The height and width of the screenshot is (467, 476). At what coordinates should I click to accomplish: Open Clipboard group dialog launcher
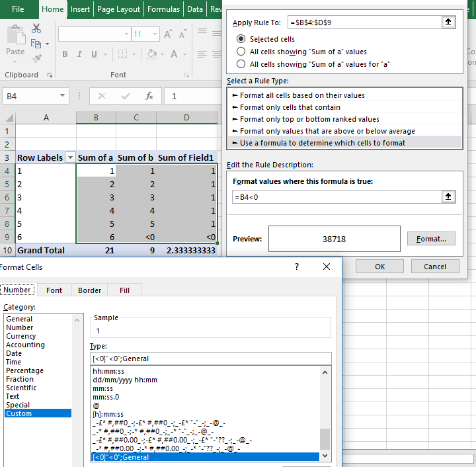[50, 75]
